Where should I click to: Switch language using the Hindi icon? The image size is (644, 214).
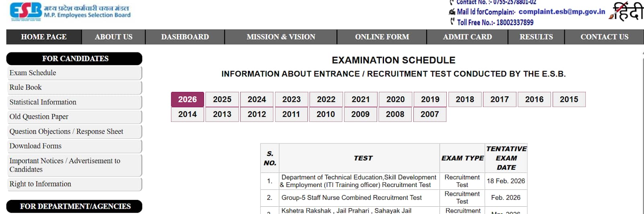tap(626, 11)
